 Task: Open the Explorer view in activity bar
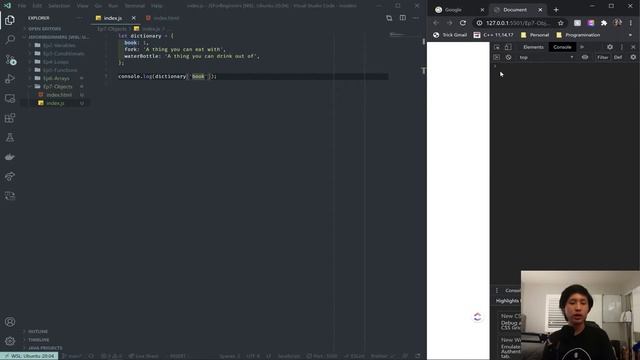pos(10,20)
